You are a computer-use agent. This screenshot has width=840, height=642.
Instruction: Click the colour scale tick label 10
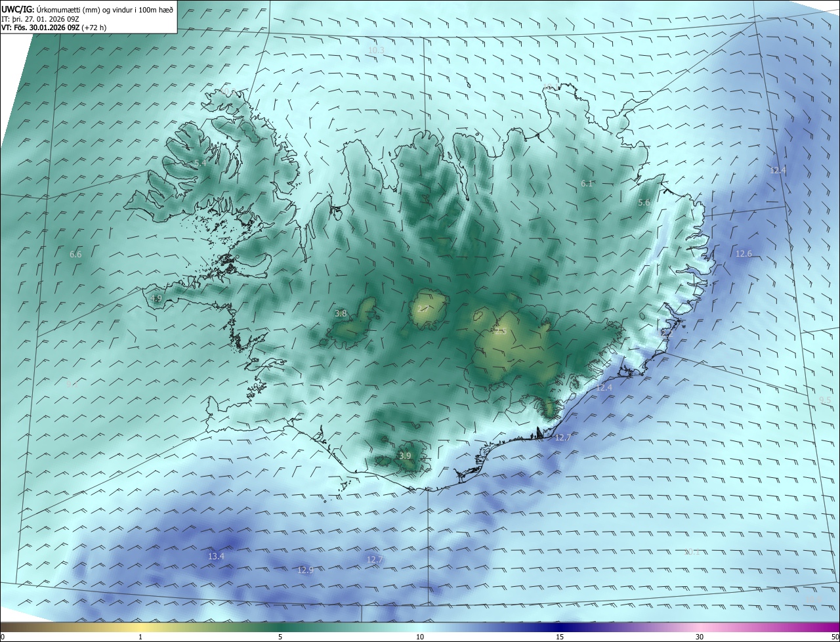pyautogui.click(x=420, y=637)
